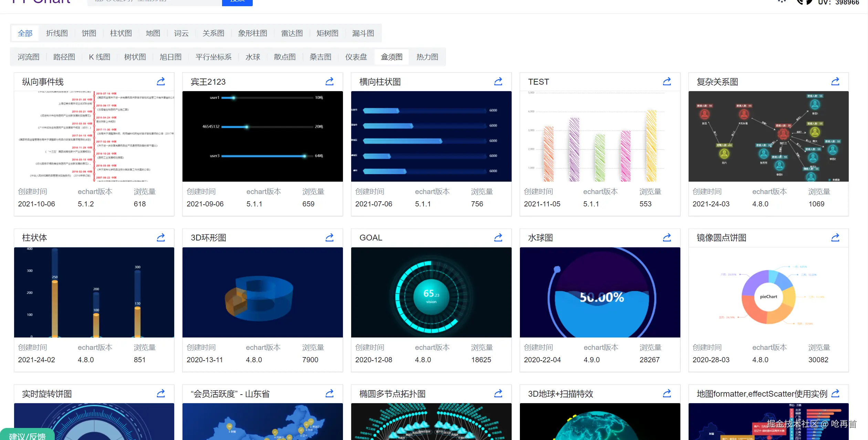Click share icon on 横向柱状图 card
This screenshot has height=440, width=868.
(498, 82)
